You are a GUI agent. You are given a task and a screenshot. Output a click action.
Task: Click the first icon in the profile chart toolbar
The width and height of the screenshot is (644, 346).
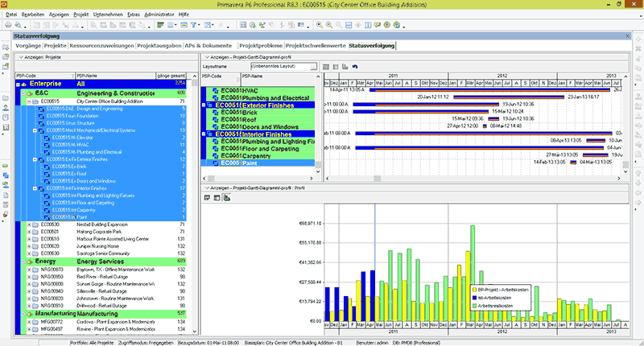tap(207, 197)
